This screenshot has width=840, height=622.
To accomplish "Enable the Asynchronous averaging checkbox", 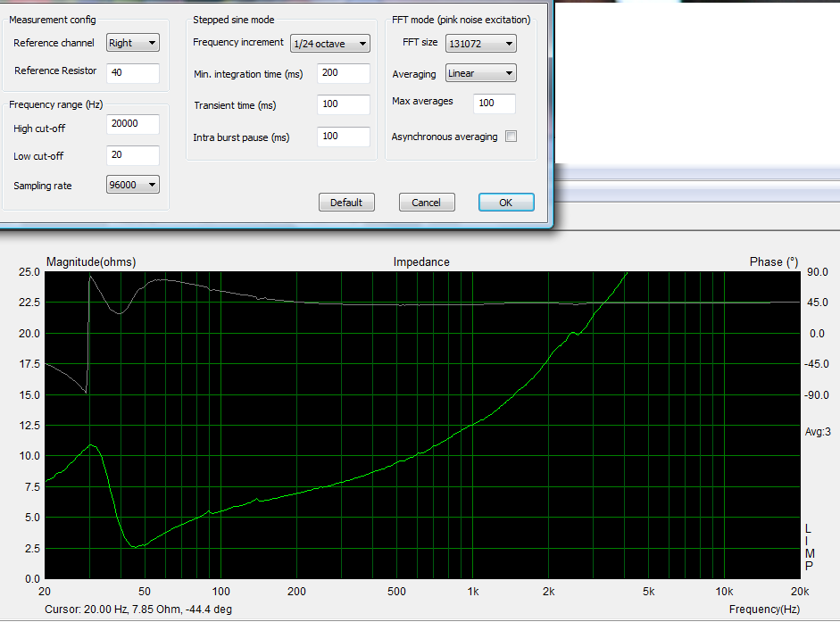I will pyautogui.click(x=511, y=136).
